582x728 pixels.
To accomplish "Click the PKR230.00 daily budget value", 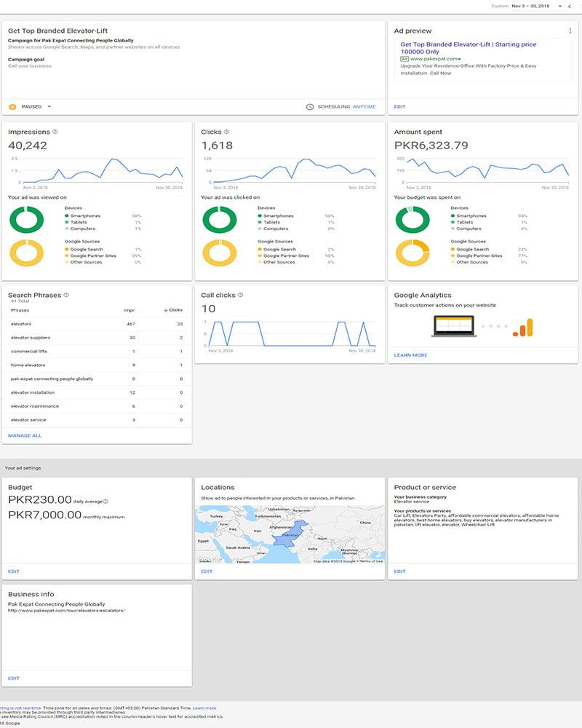I will pos(40,500).
